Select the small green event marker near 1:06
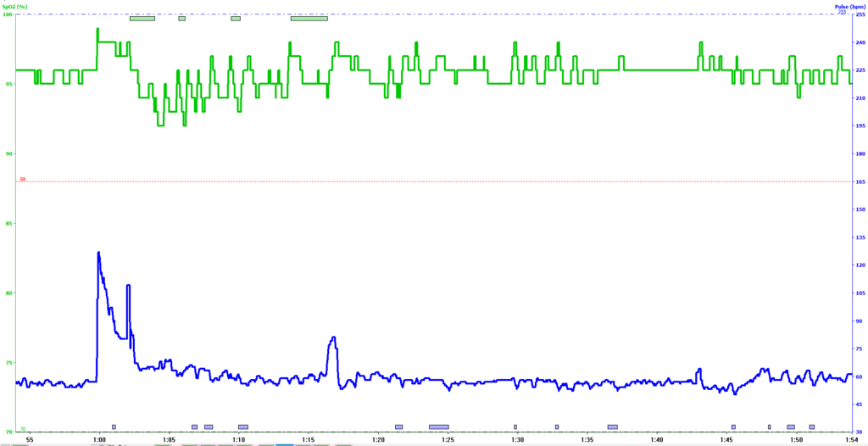Image resolution: width=868 pixels, height=446 pixels. click(x=181, y=18)
